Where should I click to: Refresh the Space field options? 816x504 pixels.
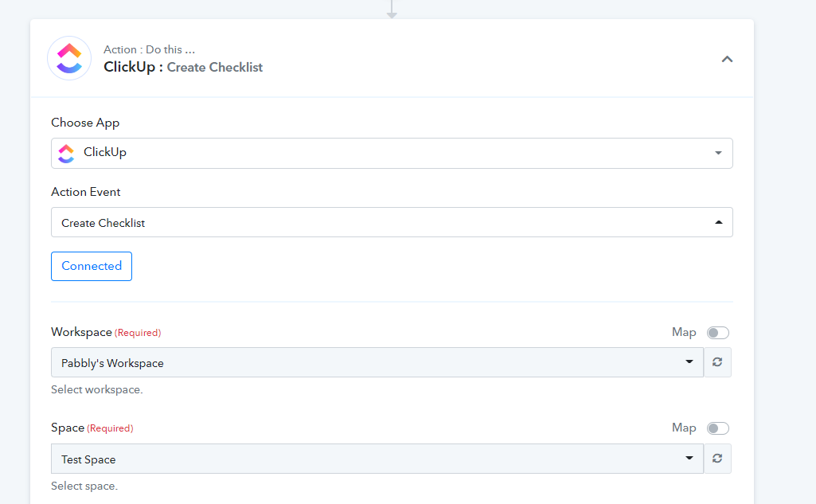pos(717,458)
